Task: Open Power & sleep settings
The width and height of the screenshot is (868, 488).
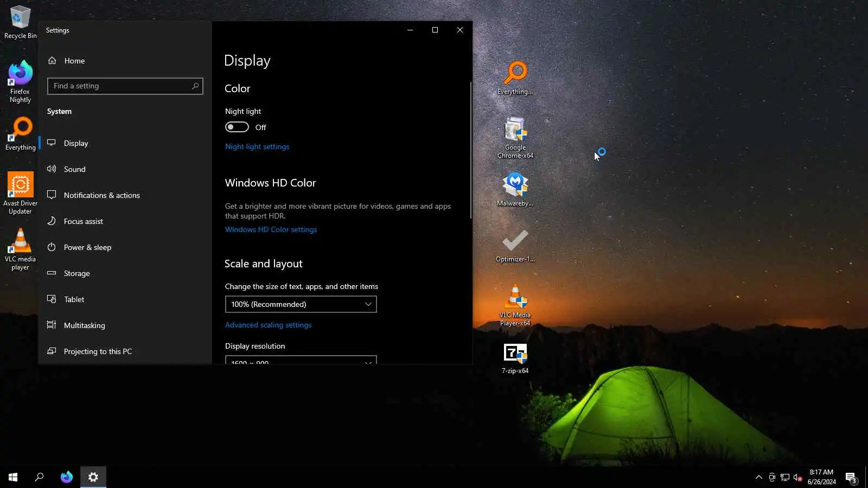Action: (x=125, y=247)
